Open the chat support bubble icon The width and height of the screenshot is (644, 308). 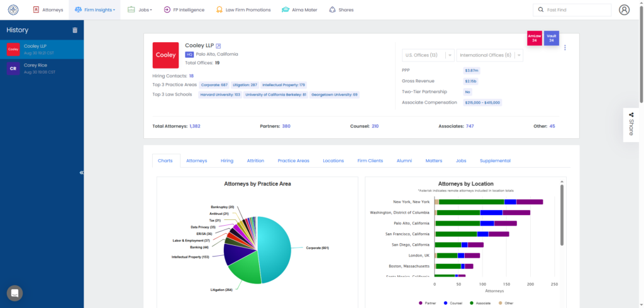(x=15, y=293)
